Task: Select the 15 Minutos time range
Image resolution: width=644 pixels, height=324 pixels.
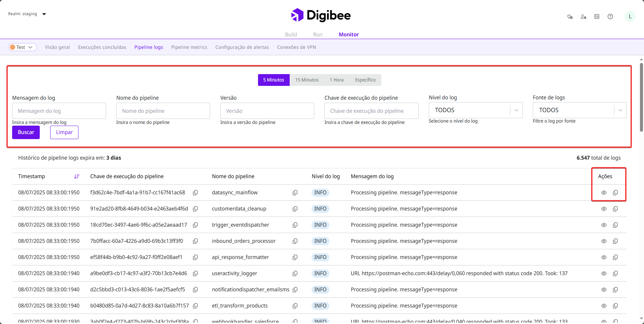Action: (307, 80)
